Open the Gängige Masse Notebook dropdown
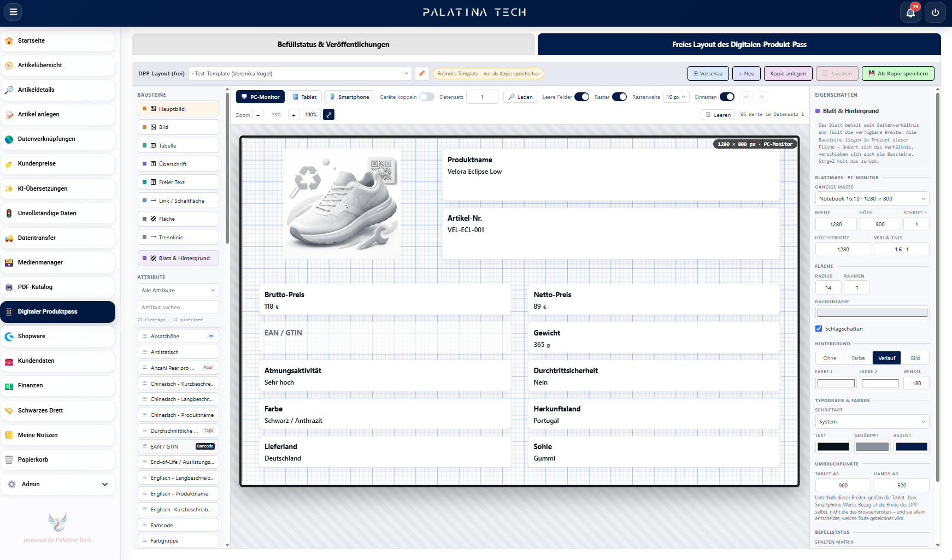 pyautogui.click(x=872, y=199)
